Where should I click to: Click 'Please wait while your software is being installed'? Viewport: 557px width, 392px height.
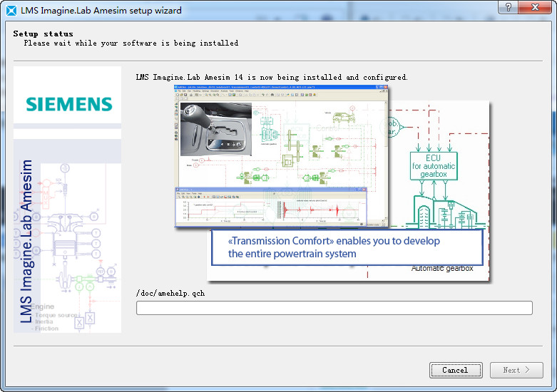click(x=131, y=43)
